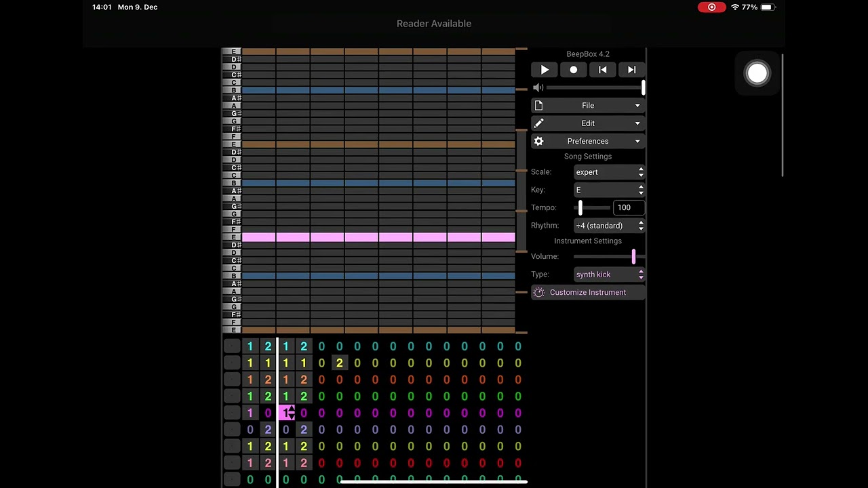Click the octave scrollbar beside the piano roll
Screen dimensions: 868x488
point(522,190)
